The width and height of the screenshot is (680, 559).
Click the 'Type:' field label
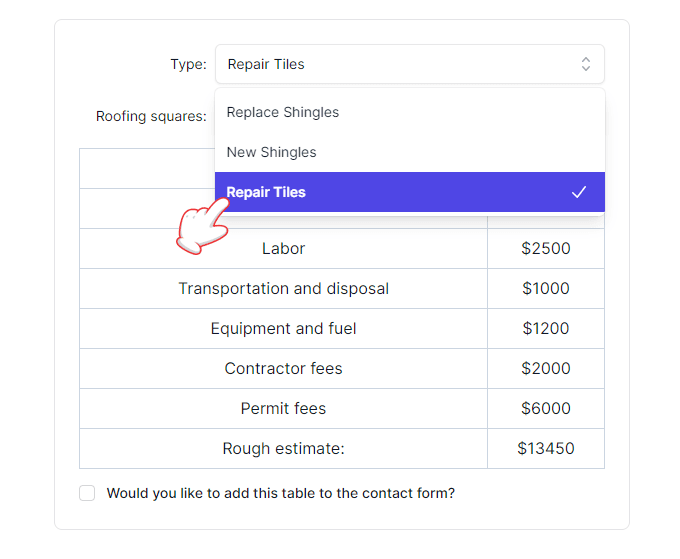tap(188, 64)
